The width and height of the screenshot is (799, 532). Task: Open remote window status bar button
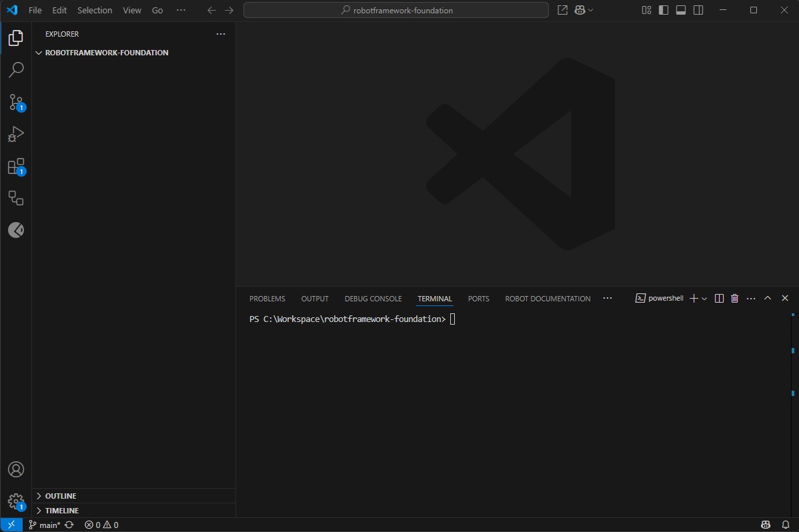tap(11, 525)
